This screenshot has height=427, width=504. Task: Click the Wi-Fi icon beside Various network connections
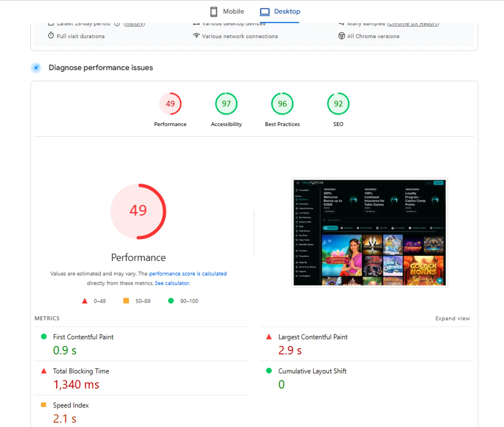coord(196,36)
